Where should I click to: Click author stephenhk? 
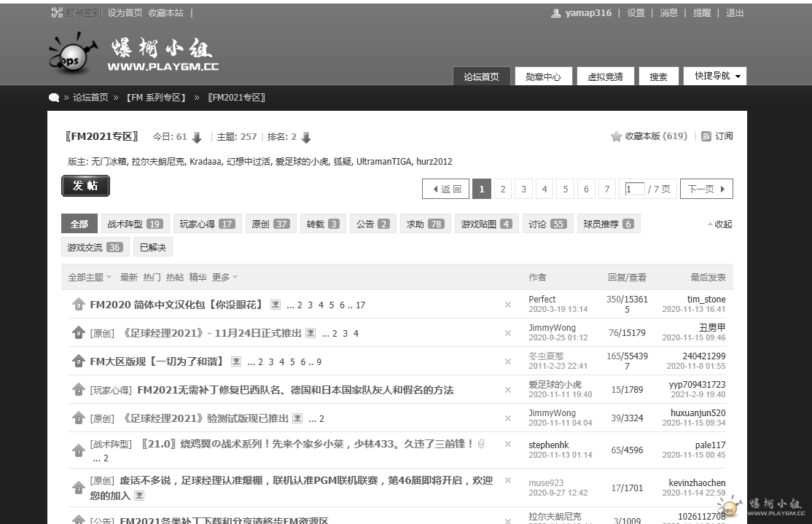548,445
